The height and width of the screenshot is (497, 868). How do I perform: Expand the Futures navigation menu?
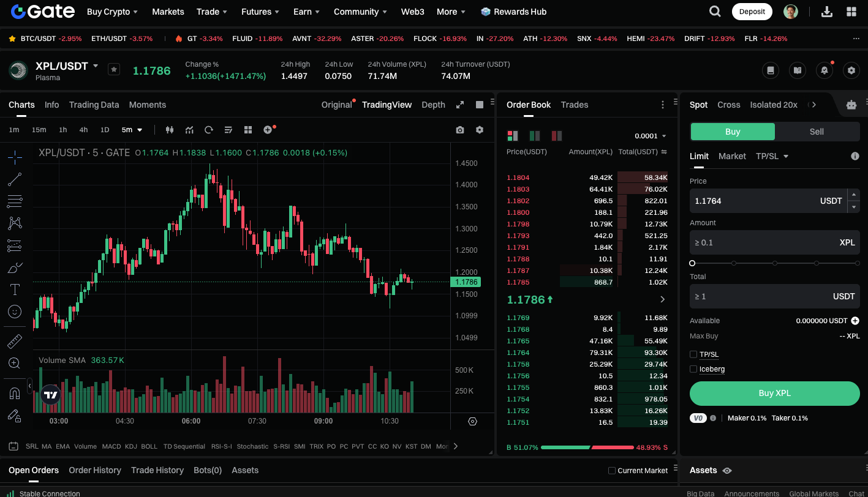tap(260, 12)
